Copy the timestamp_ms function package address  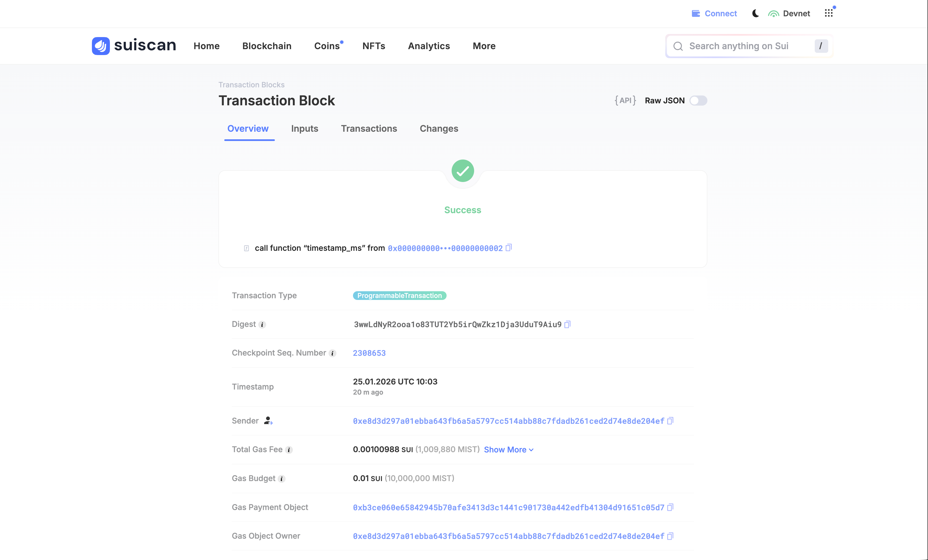[509, 248]
